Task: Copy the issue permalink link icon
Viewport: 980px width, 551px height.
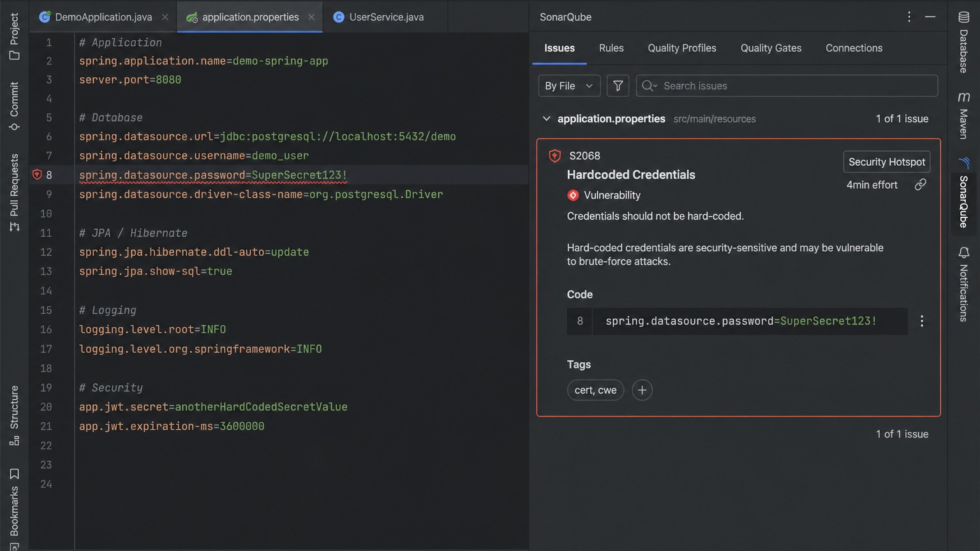Action: pos(920,184)
